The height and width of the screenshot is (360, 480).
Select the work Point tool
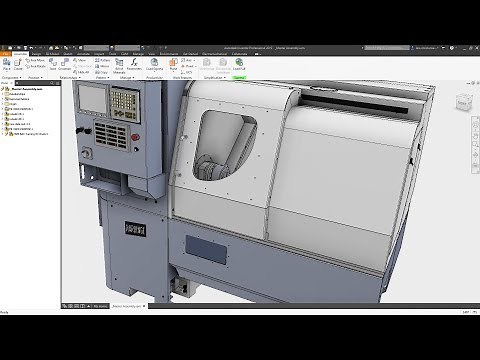(x=188, y=66)
